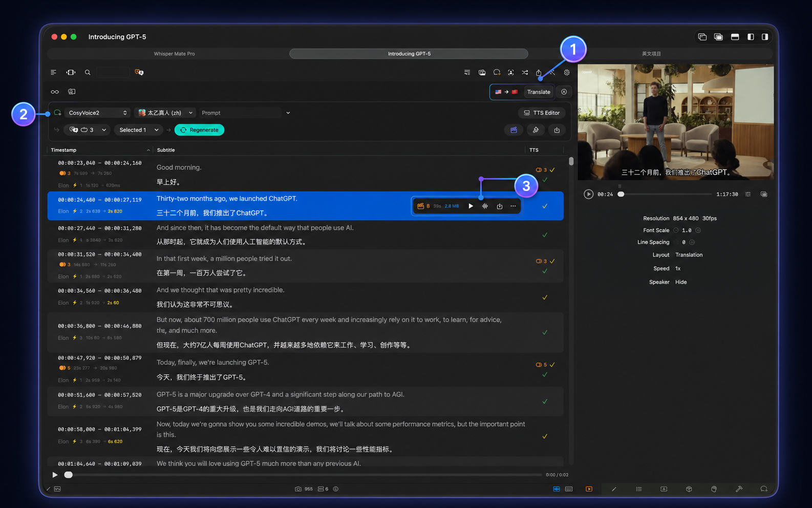Open the Selected 1 dropdown

[139, 130]
